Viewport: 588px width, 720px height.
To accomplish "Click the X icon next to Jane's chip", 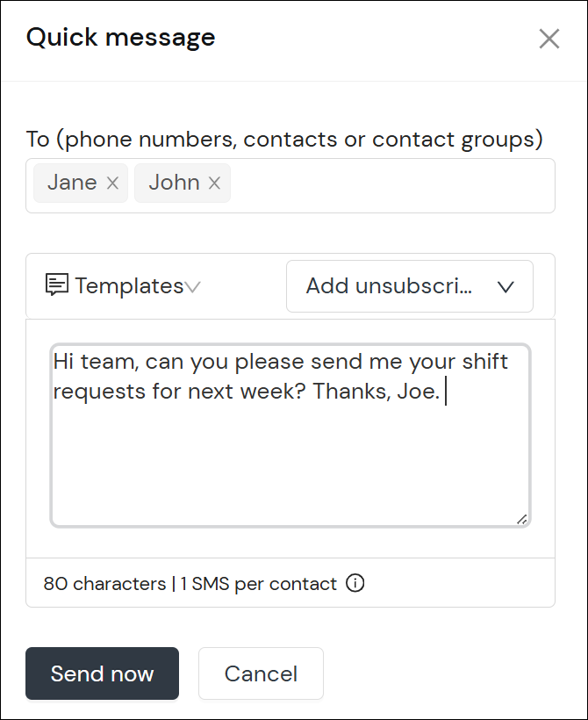I will point(111,183).
